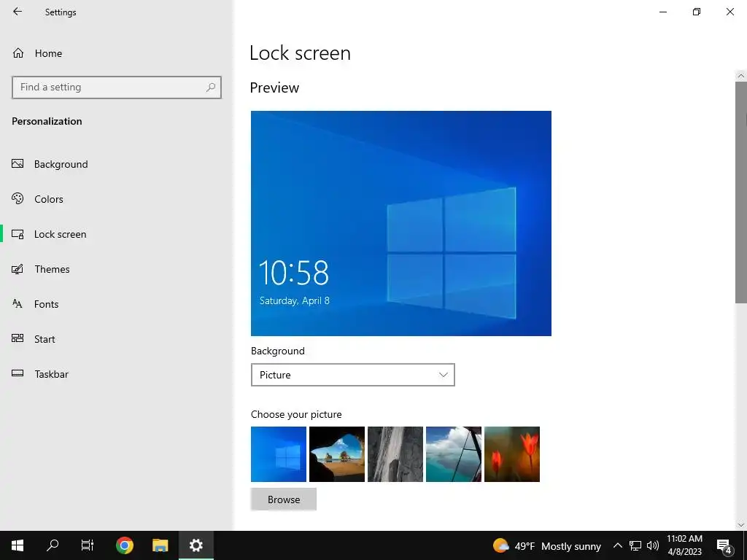Image resolution: width=747 pixels, height=560 pixels.
Task: Open Task View from the taskbar
Action: pos(88,545)
